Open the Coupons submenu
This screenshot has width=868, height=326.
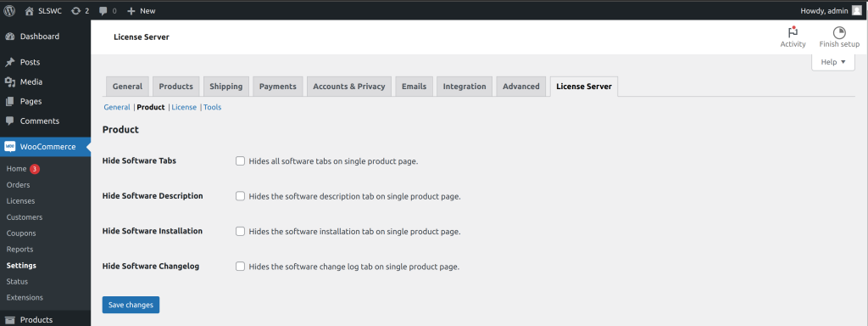pos(21,233)
